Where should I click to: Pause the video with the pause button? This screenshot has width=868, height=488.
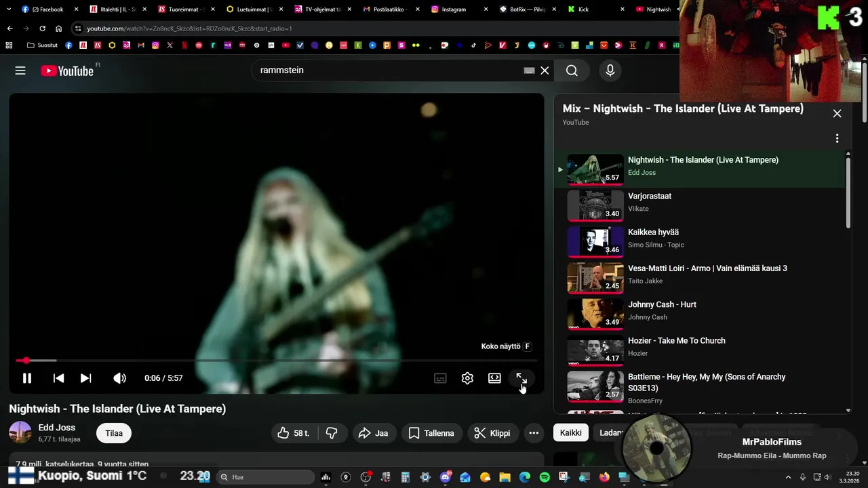pyautogui.click(x=27, y=378)
